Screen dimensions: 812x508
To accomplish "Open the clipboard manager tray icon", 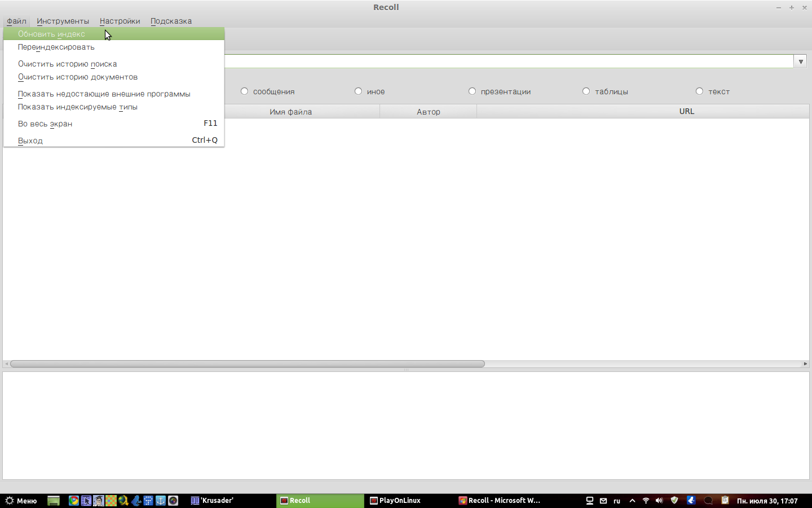I will [x=725, y=500].
